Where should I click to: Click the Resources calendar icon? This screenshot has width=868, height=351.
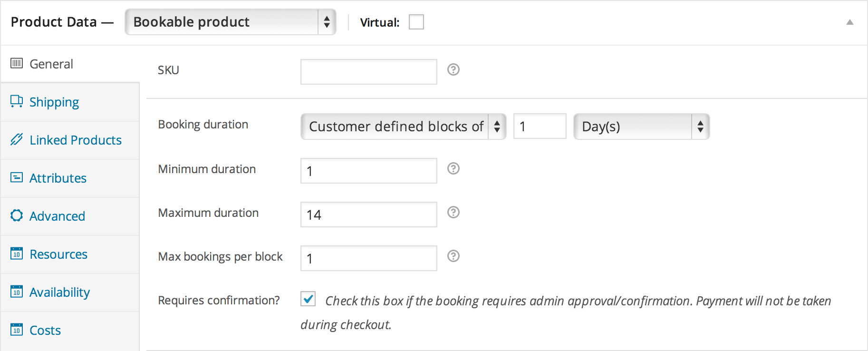[17, 253]
